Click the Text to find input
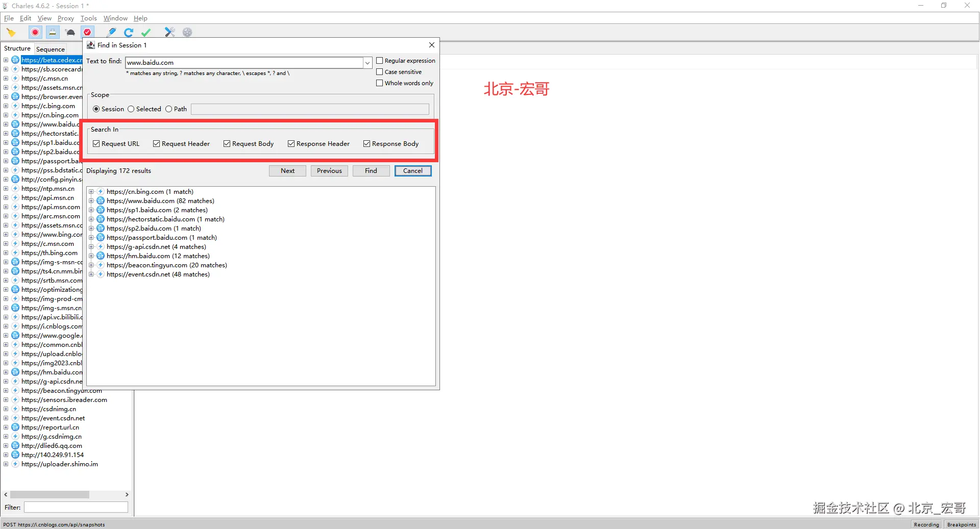Screen dimensions: 980x529 pyautogui.click(x=244, y=63)
